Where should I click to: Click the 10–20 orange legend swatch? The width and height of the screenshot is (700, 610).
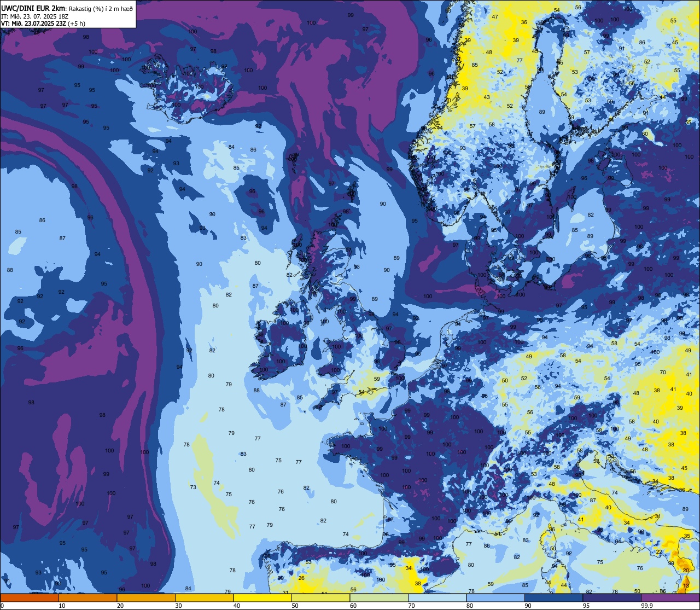87,597
